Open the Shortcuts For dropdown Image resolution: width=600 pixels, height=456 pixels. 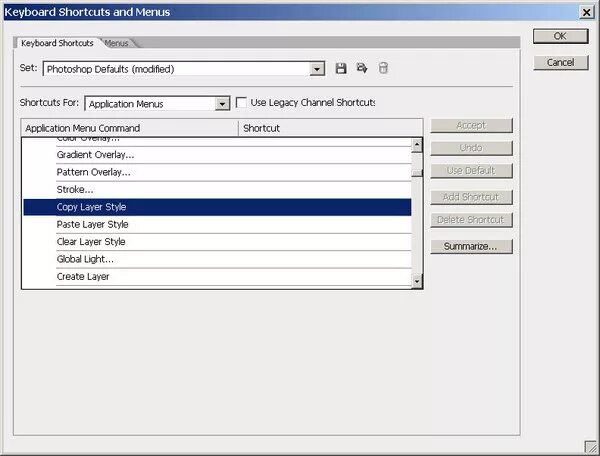(222, 104)
